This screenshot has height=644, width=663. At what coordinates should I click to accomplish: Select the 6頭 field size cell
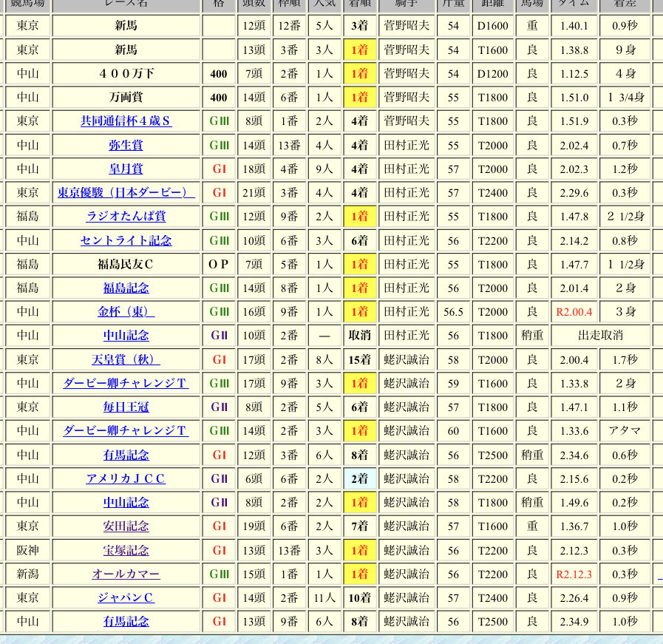[x=254, y=478]
